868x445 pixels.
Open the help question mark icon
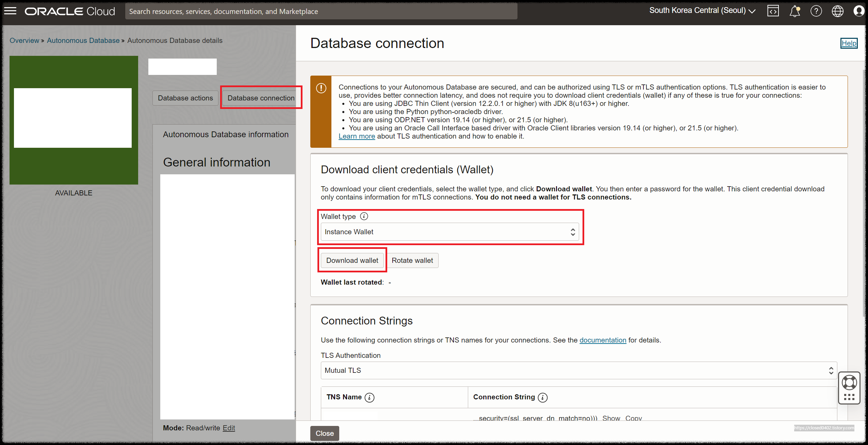[816, 11]
